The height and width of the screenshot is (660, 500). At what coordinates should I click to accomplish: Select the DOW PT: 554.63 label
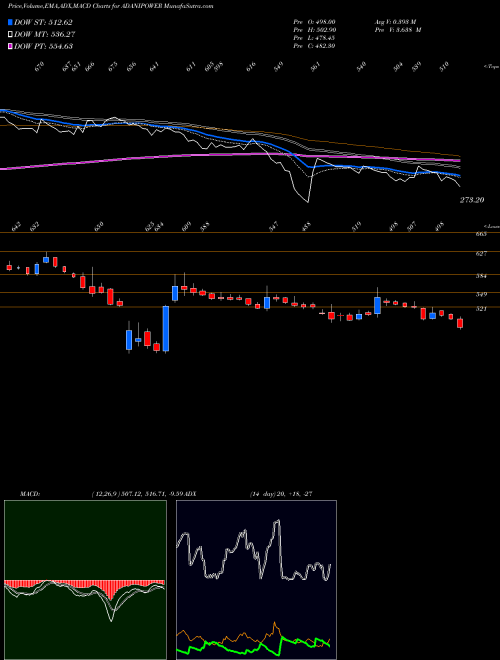[x=44, y=46]
